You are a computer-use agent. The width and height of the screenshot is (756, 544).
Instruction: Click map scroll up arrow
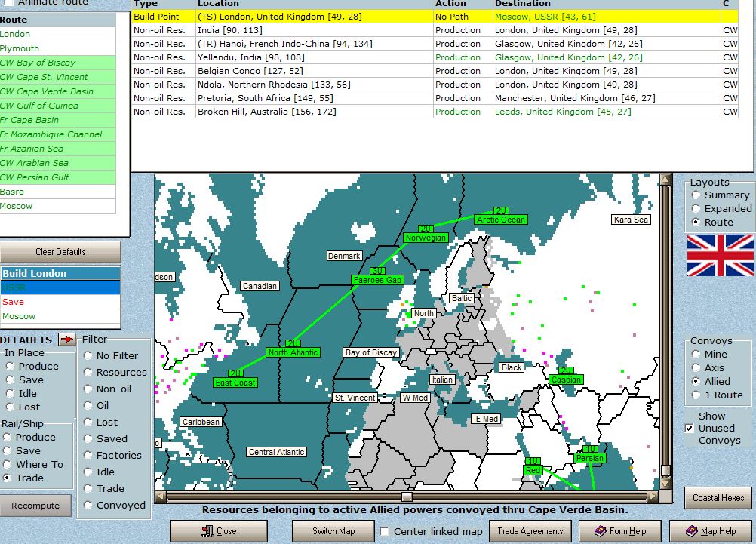point(665,180)
